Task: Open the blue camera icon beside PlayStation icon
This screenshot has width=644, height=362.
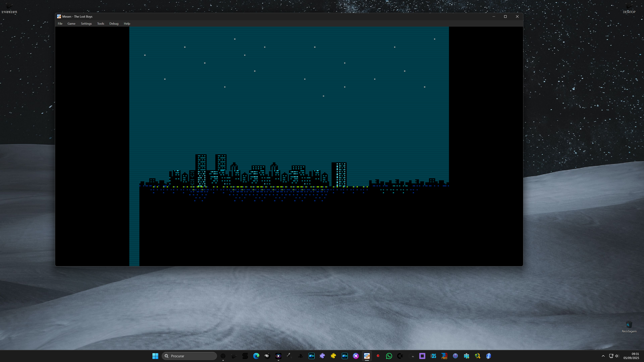Action: [x=311, y=356]
